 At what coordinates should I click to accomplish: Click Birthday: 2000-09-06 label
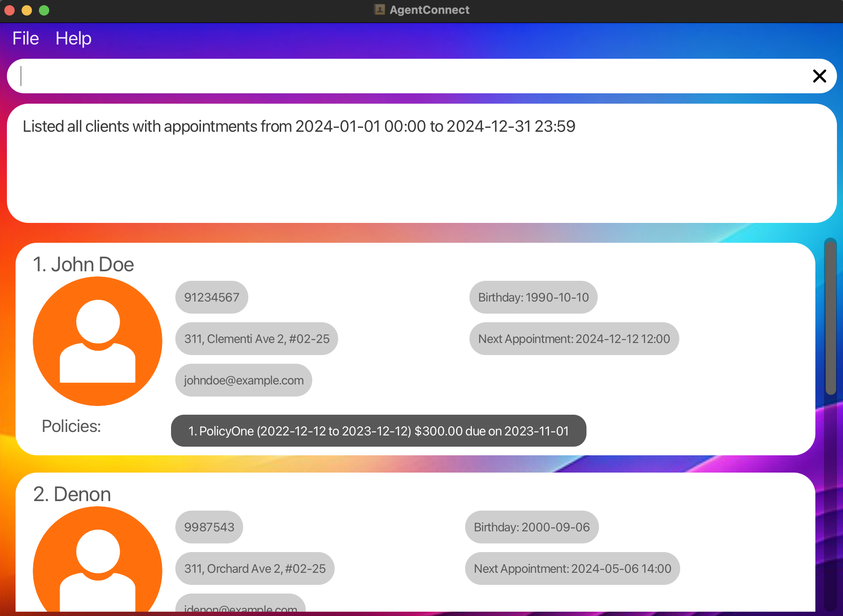(x=532, y=527)
